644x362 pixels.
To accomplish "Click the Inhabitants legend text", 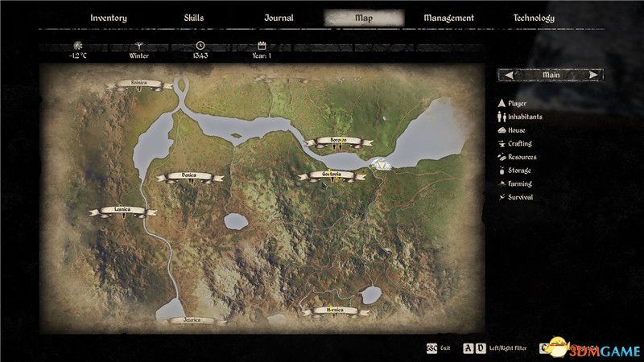I will point(525,117).
